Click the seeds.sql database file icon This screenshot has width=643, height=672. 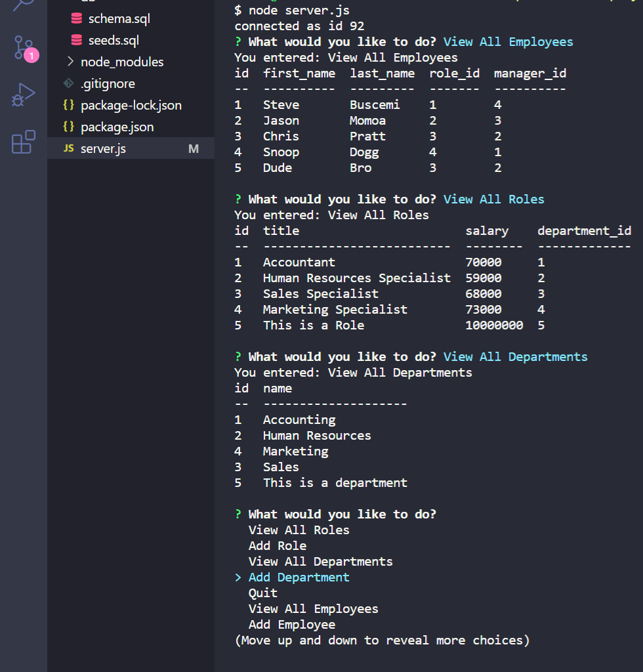pyautogui.click(x=77, y=41)
